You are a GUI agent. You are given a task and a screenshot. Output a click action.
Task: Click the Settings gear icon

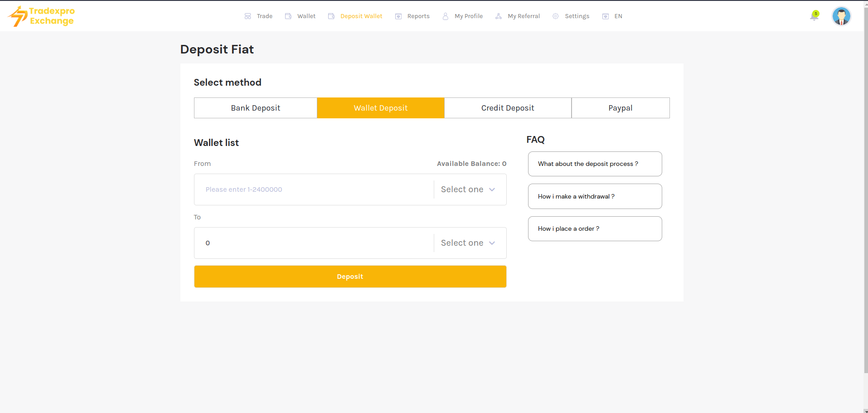(555, 16)
